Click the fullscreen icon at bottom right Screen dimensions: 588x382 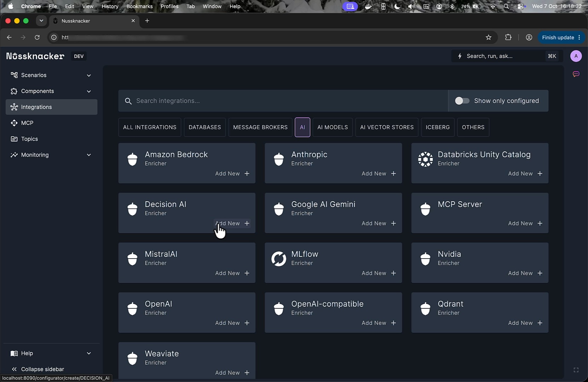pos(576,370)
